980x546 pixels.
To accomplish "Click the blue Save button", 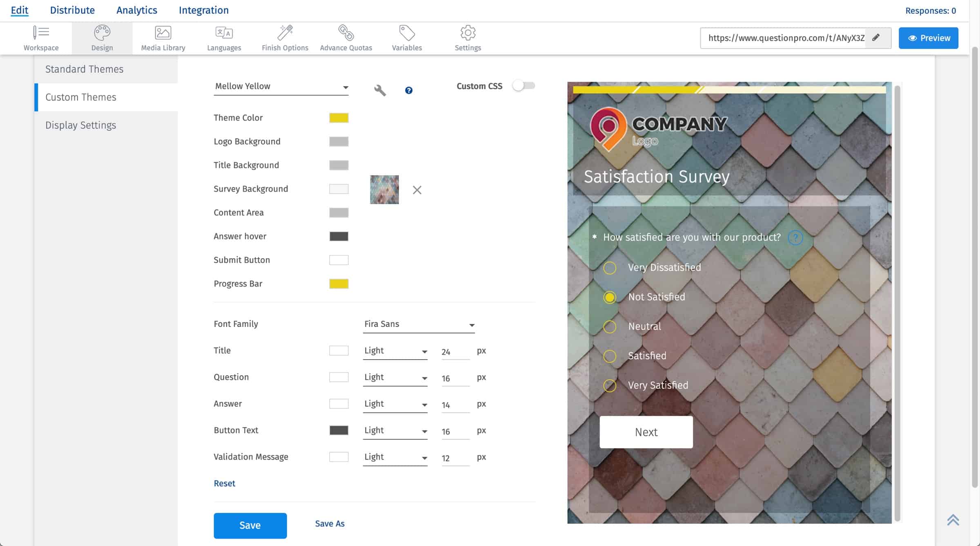I will pos(250,525).
